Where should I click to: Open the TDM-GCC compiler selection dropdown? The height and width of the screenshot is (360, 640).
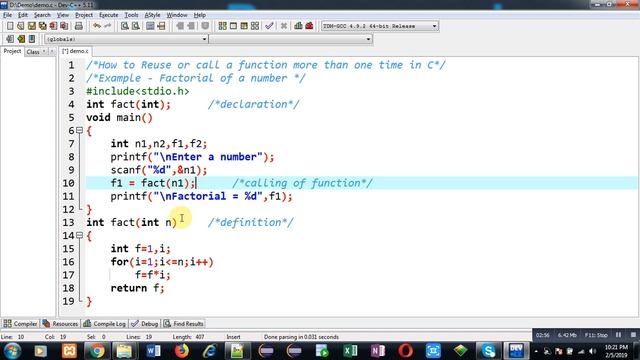pyautogui.click(x=380, y=26)
